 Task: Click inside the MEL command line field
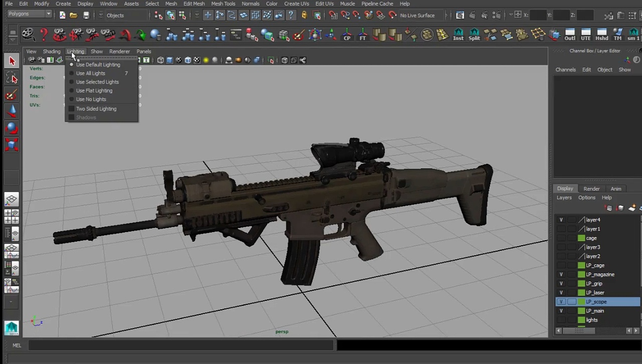click(181, 345)
